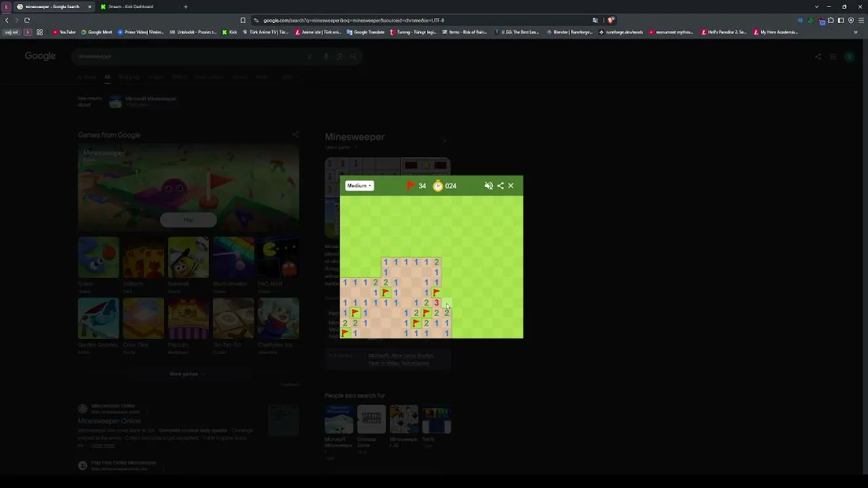Click the flagged tile above red 3
Screen dimensions: 868x488
(437, 293)
